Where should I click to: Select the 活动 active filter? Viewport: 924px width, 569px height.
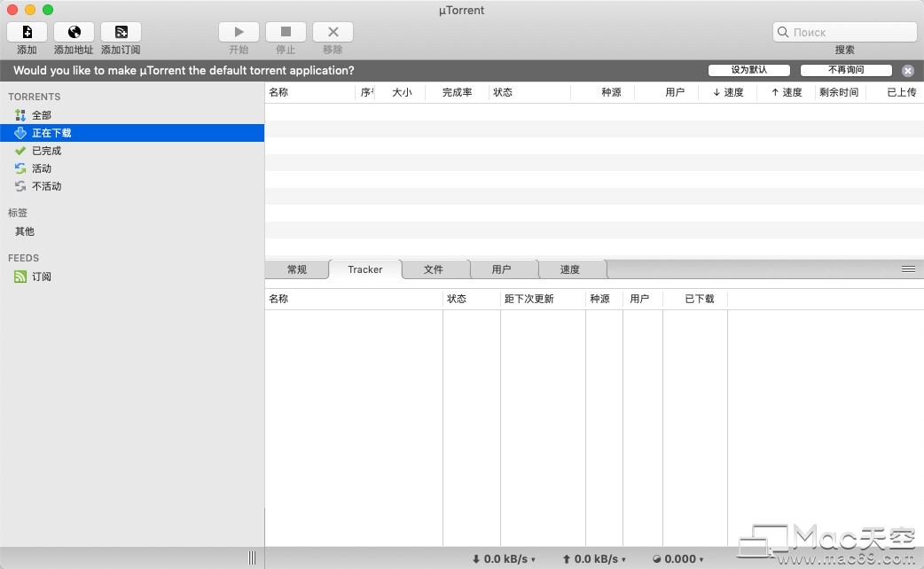point(42,168)
